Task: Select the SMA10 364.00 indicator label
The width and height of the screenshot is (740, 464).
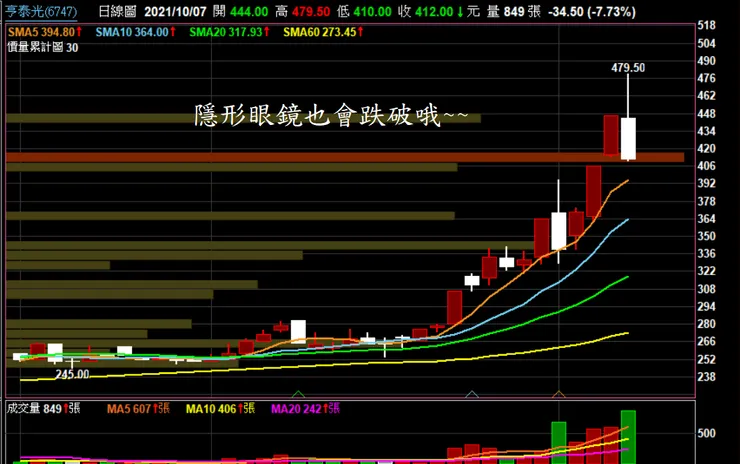Action: pyautogui.click(x=135, y=32)
